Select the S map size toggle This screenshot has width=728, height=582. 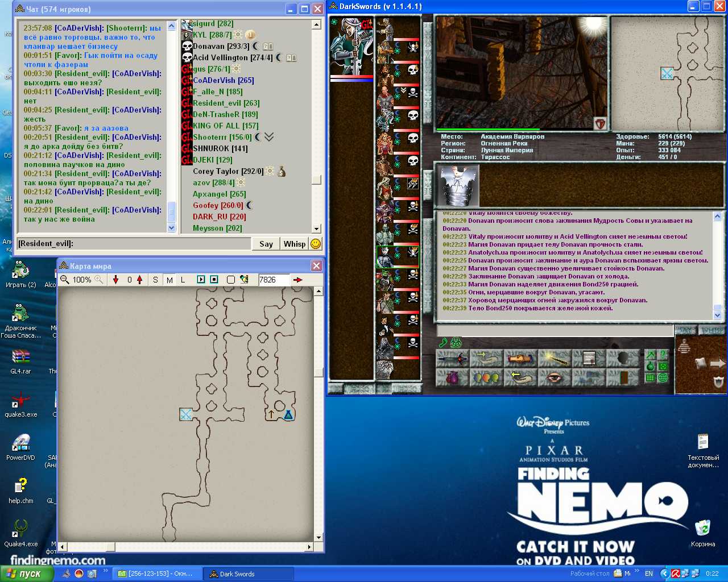point(155,280)
